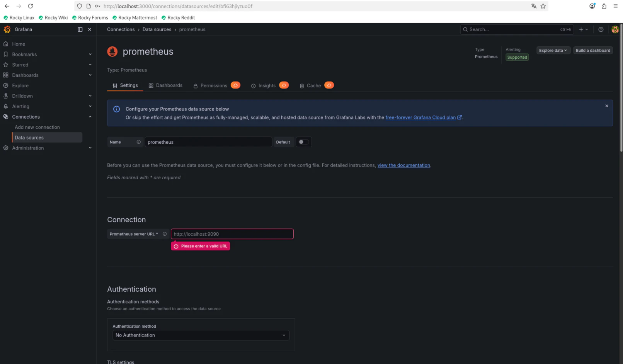The width and height of the screenshot is (623, 364).
Task: Click the cloud badge beside Permissions
Action: tap(235, 85)
